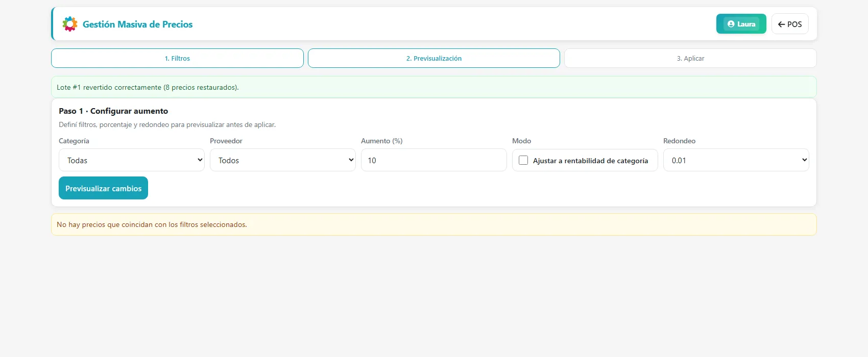This screenshot has height=357, width=868.
Task: Enable Ajustar a rentabilidad de categoría checkbox
Action: coord(523,160)
